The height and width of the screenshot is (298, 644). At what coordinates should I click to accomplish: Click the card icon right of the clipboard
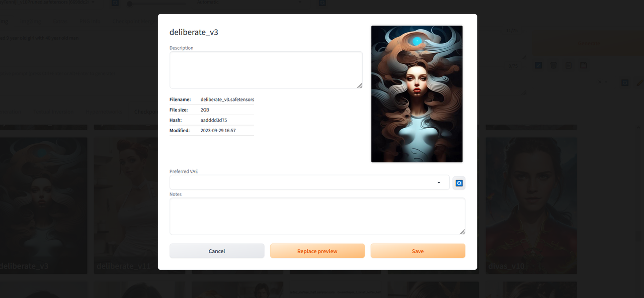point(584,65)
